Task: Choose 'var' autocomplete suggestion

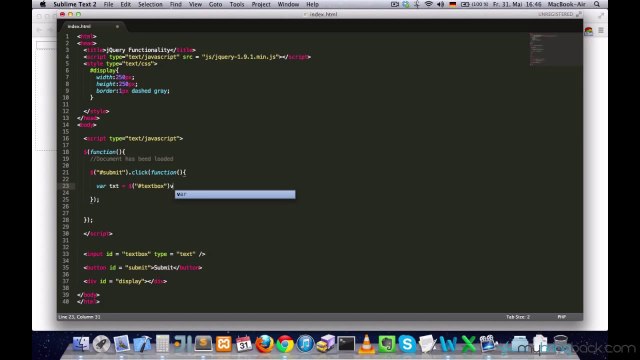Action: pyautogui.click(x=235, y=194)
